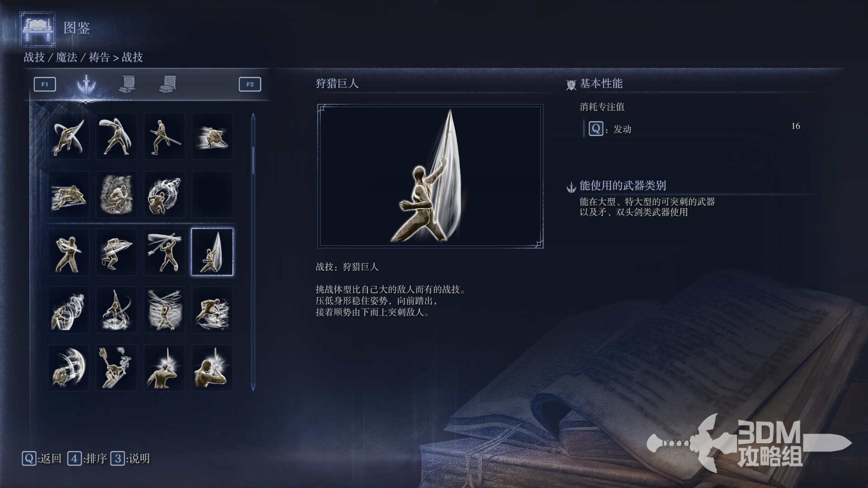The height and width of the screenshot is (488, 868).
Task: Select the crescent slash skill at the bottom left
Action: (x=68, y=367)
